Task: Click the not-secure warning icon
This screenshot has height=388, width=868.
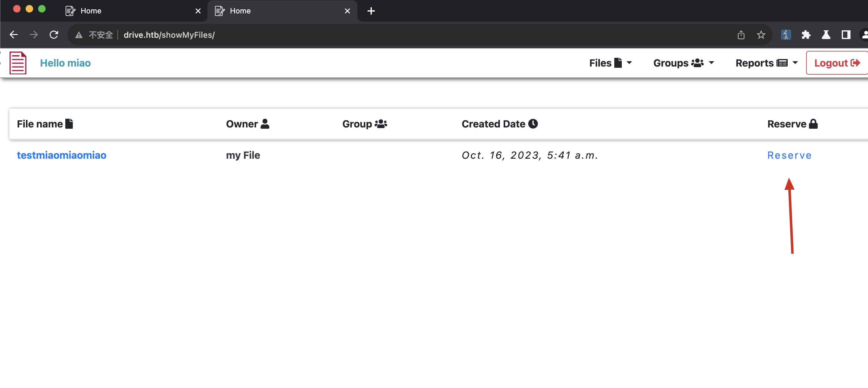Action: (79, 35)
